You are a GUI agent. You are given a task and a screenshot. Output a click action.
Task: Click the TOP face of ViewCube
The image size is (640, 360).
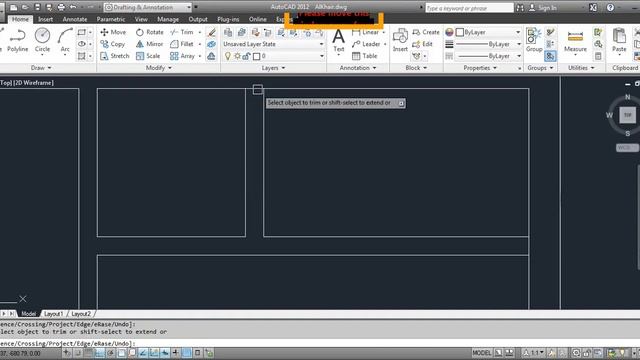click(x=627, y=115)
